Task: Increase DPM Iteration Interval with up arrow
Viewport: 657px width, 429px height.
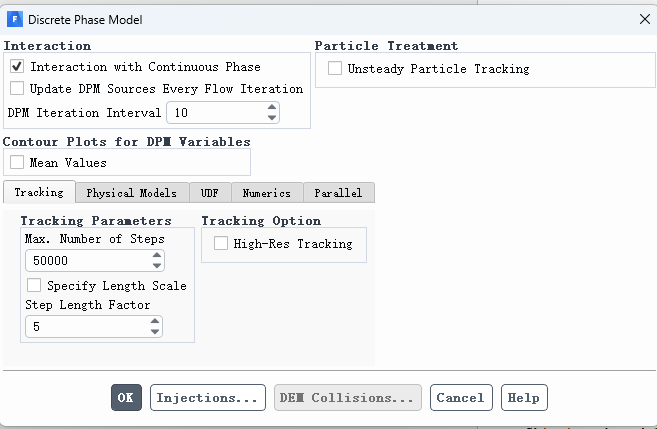Action: 271,107
